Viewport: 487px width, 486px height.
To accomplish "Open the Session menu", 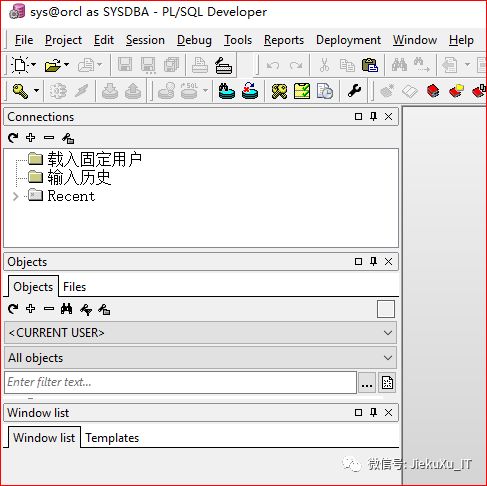I will 145,40.
